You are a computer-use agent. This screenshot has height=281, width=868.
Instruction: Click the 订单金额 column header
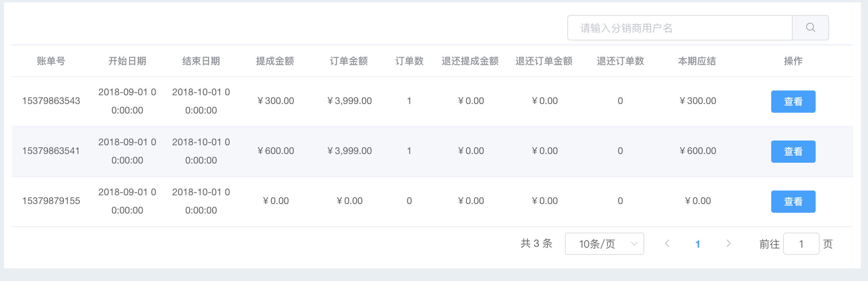point(349,61)
